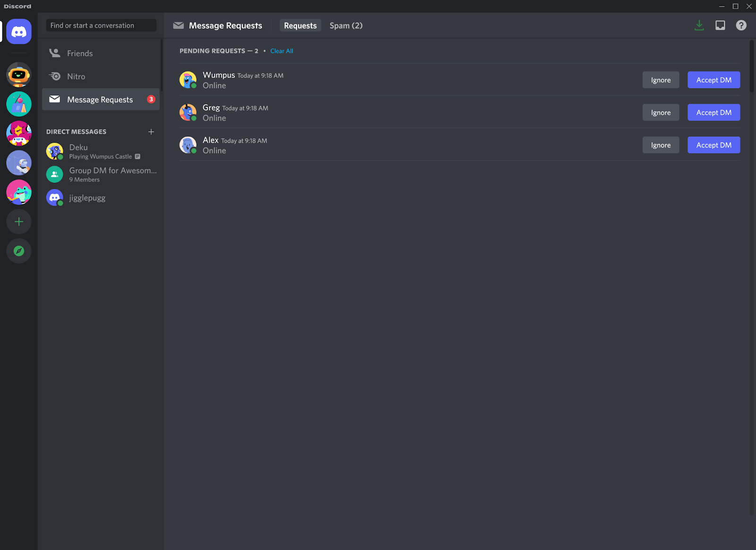Accept DM from Alex
This screenshot has width=756, height=550.
click(x=713, y=145)
